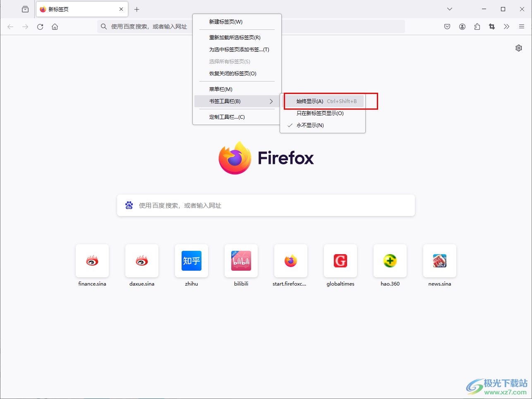Open the globaltimes shortcut tile
This screenshot has width=532, height=399.
(x=340, y=261)
